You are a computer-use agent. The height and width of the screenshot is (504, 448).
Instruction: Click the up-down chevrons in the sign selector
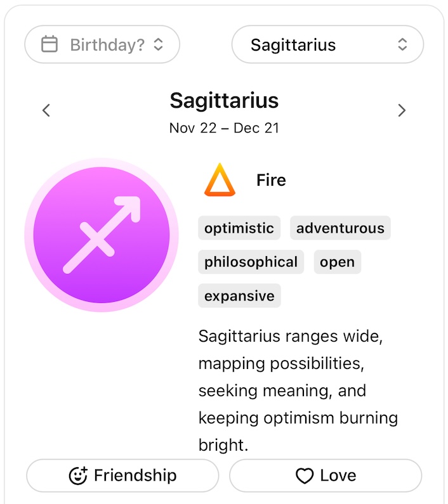tap(402, 44)
